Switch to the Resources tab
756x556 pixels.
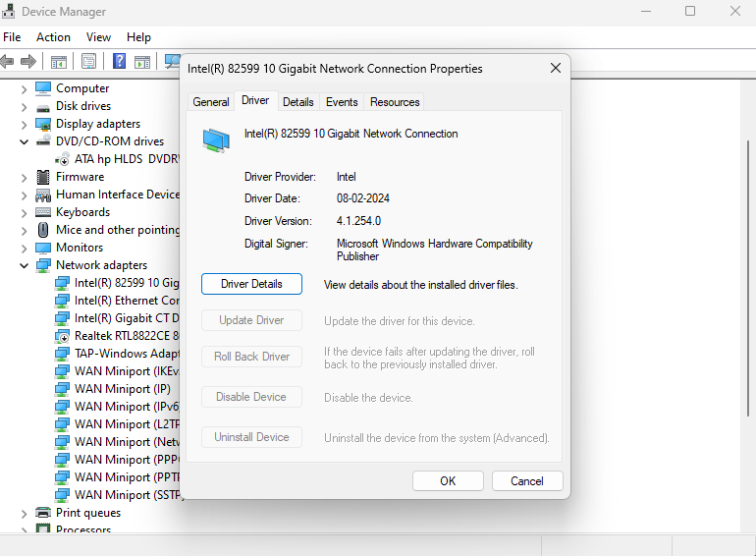pyautogui.click(x=395, y=102)
